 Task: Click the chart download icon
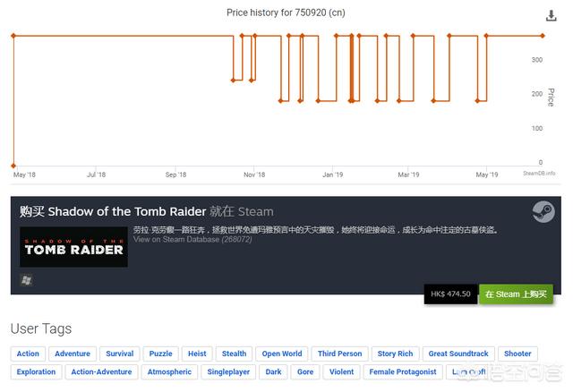(x=552, y=16)
